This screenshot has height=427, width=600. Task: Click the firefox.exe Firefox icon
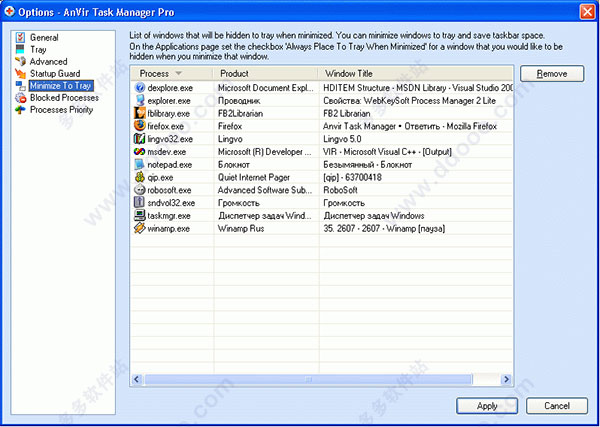pyautogui.click(x=140, y=126)
